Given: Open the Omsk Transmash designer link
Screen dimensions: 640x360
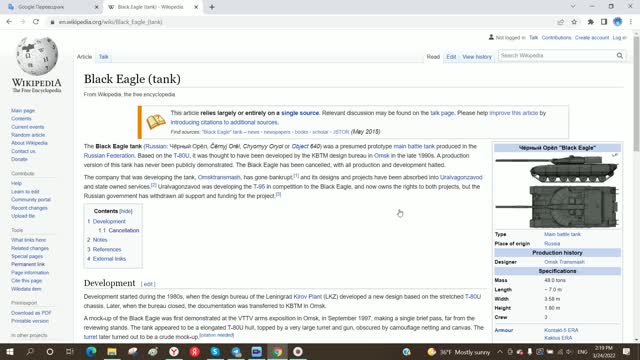Looking at the screenshot, I should point(564,262).
